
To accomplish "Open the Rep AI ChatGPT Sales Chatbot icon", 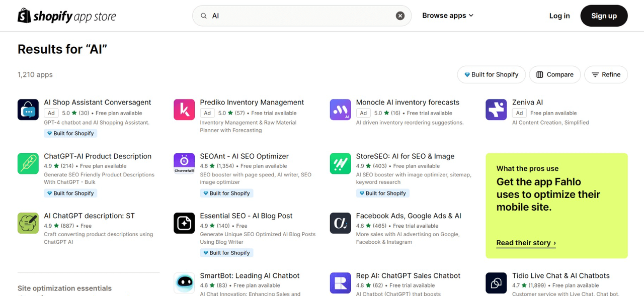I will point(340,283).
